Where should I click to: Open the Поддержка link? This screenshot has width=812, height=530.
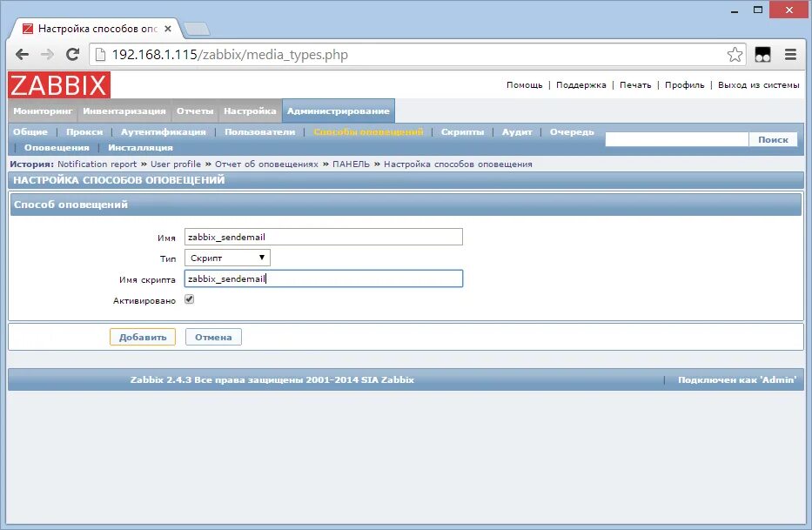pyautogui.click(x=581, y=85)
